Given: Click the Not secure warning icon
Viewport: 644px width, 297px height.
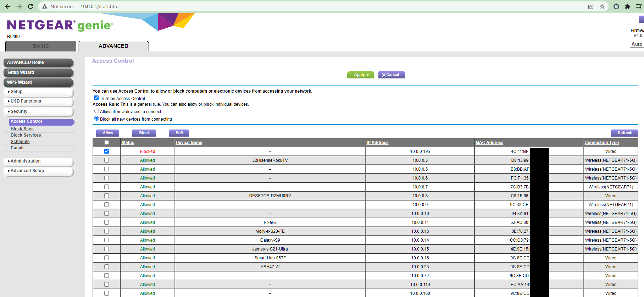Looking at the screenshot, I should 45,6.
